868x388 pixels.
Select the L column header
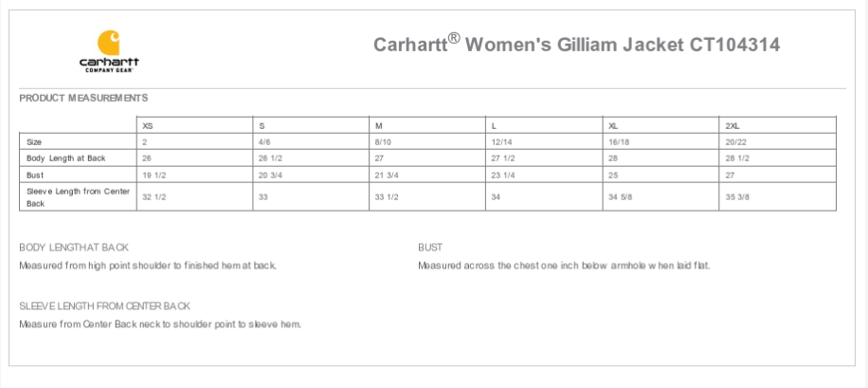point(494,125)
